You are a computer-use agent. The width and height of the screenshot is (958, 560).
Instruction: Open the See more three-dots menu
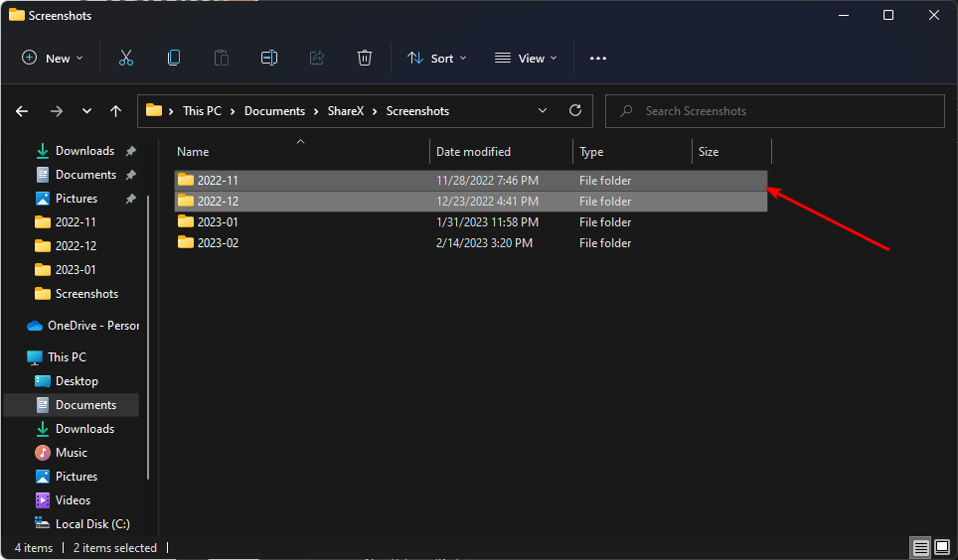point(597,58)
